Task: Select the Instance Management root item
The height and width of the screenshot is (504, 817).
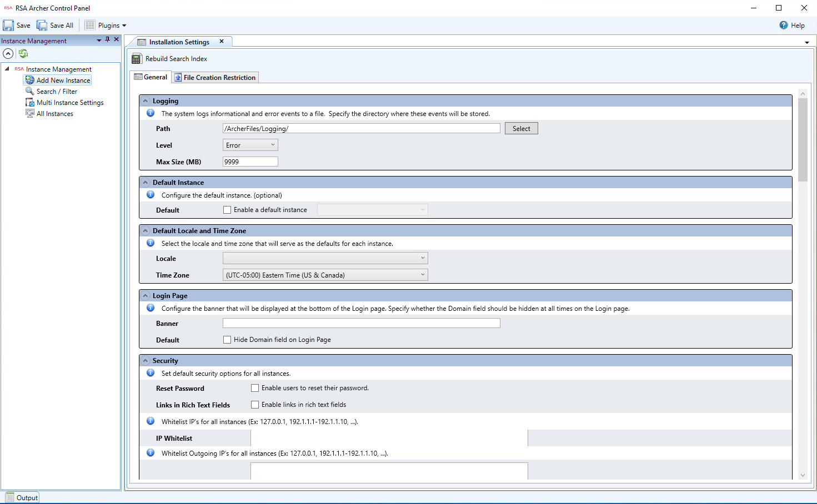Action: (x=58, y=69)
